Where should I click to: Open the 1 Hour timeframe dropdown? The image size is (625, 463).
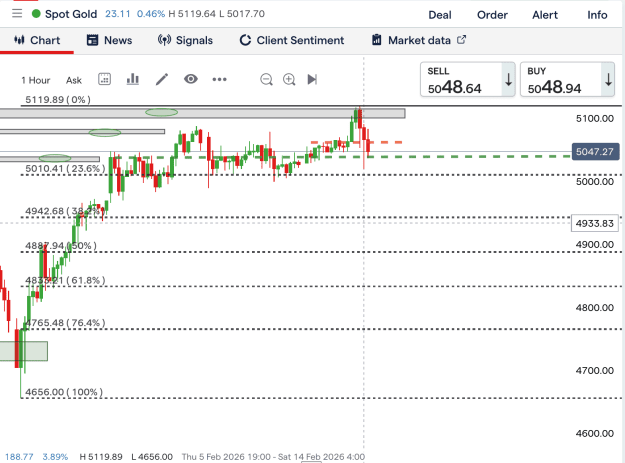tap(35, 80)
